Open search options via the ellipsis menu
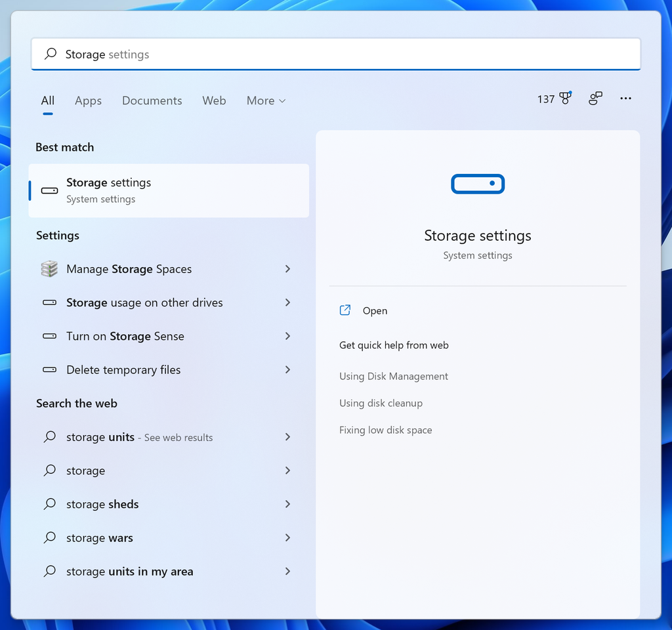This screenshot has width=672, height=630. click(625, 98)
